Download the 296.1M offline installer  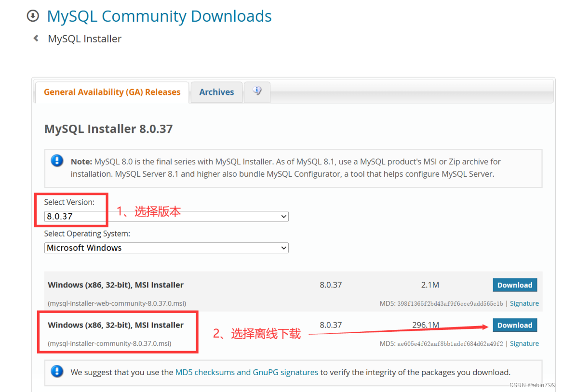pos(515,325)
